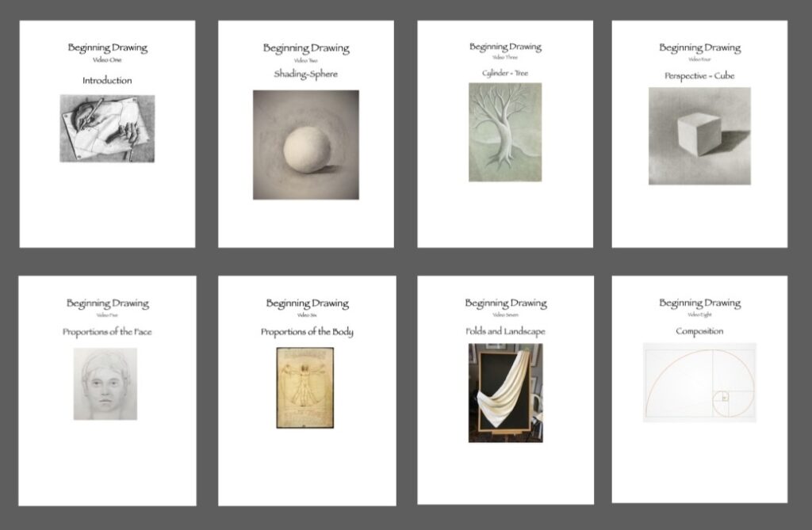
Task: Select the golden spiral diagram
Action: tap(699, 382)
